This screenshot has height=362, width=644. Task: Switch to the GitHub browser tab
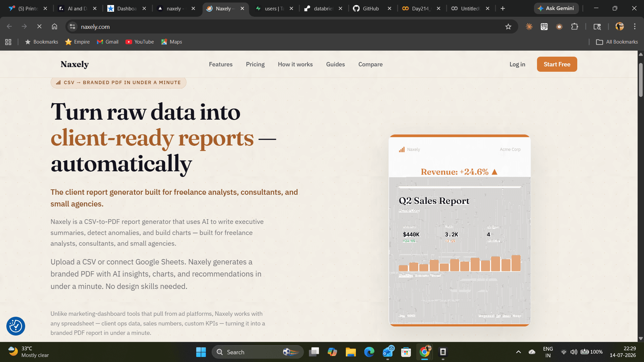tap(371, 9)
